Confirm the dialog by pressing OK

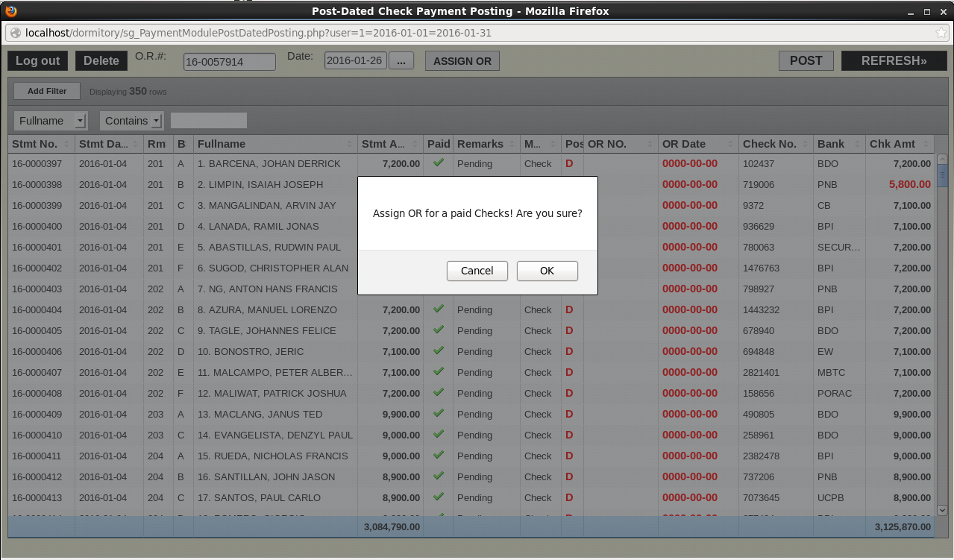(x=547, y=271)
